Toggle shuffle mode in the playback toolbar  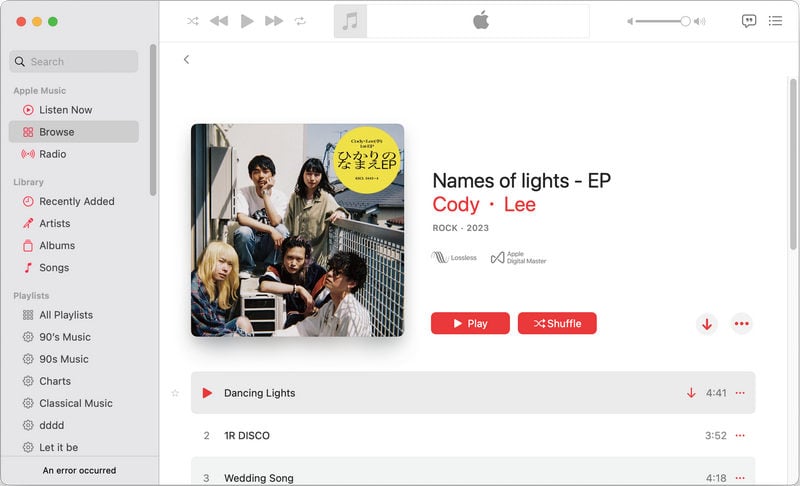(x=192, y=21)
